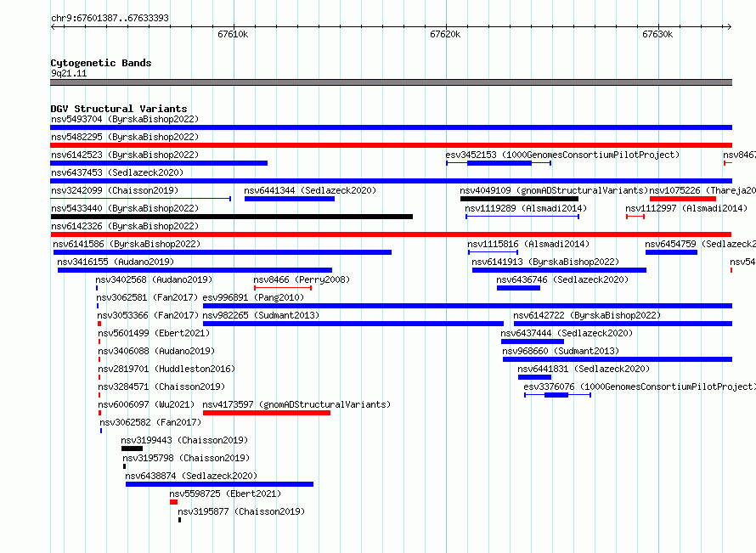Click the blue bar under nsv6438874
The height and width of the screenshot is (553, 756).
(219, 484)
